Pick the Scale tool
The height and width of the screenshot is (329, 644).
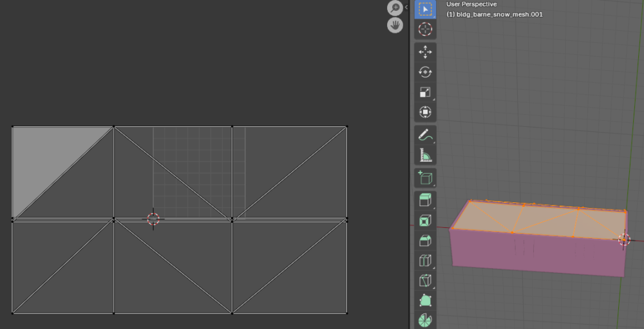425,92
